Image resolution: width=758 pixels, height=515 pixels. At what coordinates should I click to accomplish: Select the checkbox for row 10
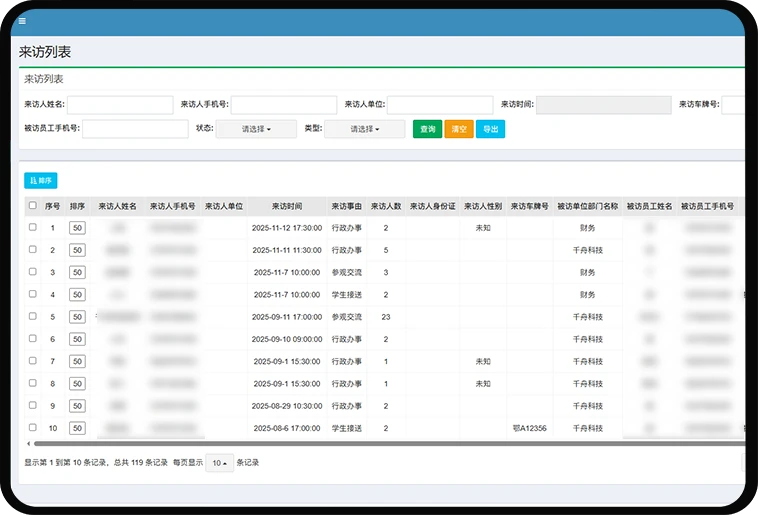click(32, 428)
